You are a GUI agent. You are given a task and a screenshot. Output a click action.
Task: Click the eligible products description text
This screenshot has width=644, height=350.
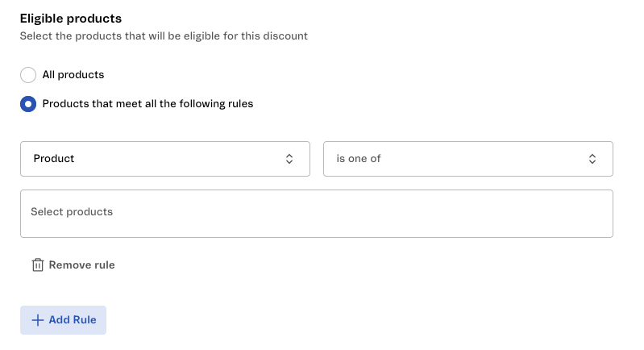pyautogui.click(x=164, y=36)
